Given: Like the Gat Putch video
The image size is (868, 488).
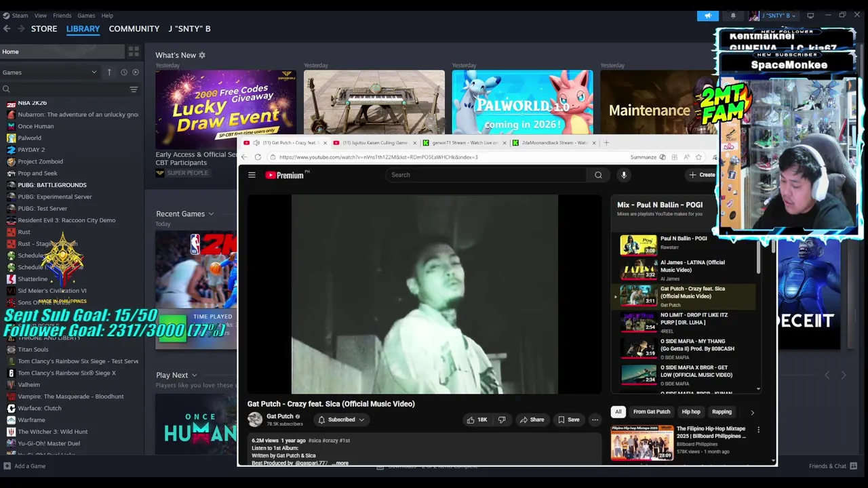Looking at the screenshot, I should tap(477, 420).
